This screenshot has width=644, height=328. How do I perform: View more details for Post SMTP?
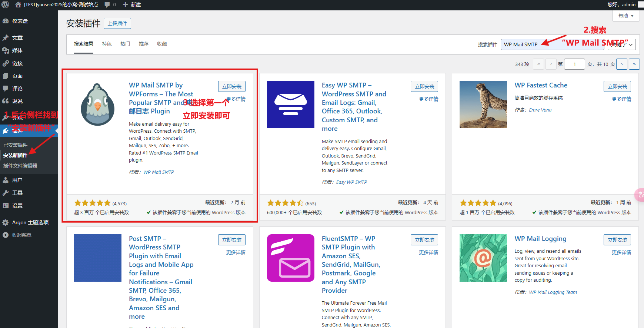click(236, 252)
